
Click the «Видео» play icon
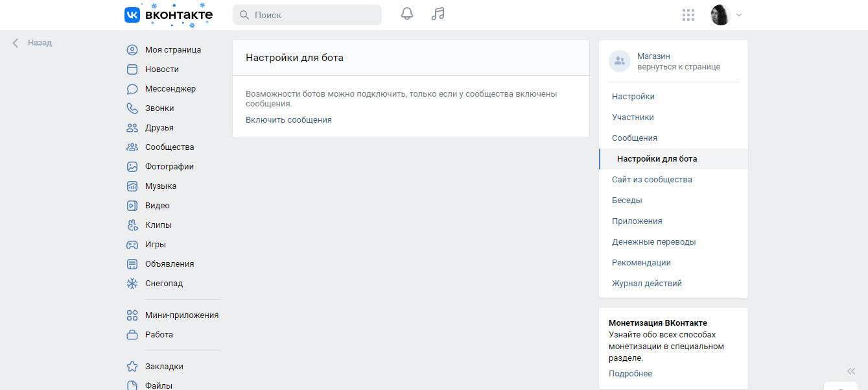click(132, 206)
